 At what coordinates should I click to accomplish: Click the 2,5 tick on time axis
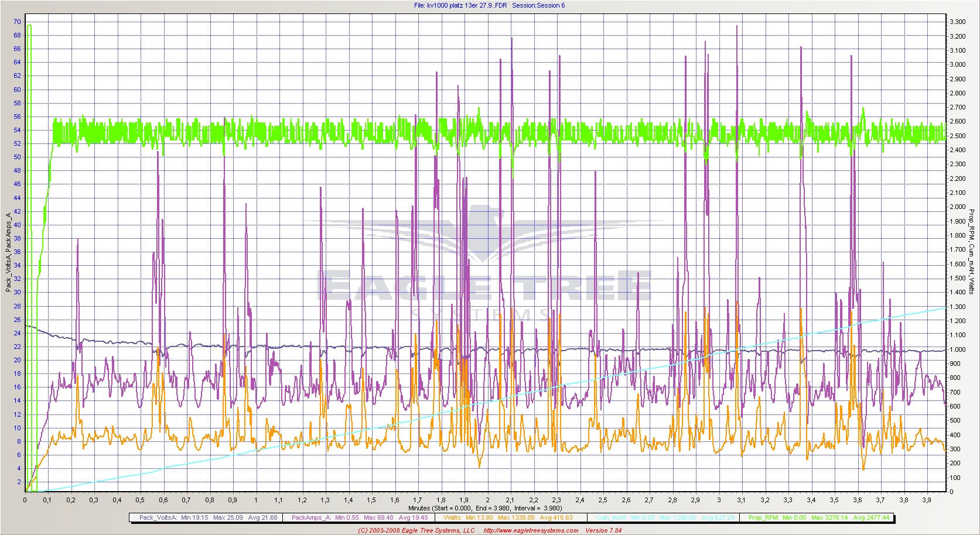(x=603, y=500)
